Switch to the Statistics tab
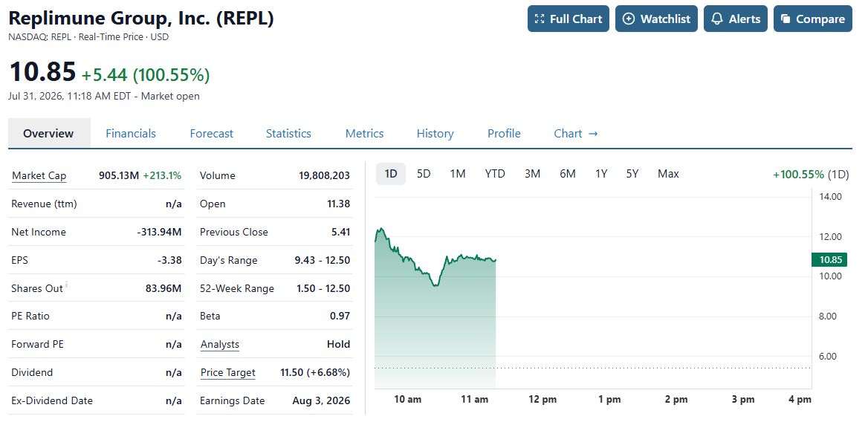Viewport: 868px width, 422px height. (x=288, y=133)
